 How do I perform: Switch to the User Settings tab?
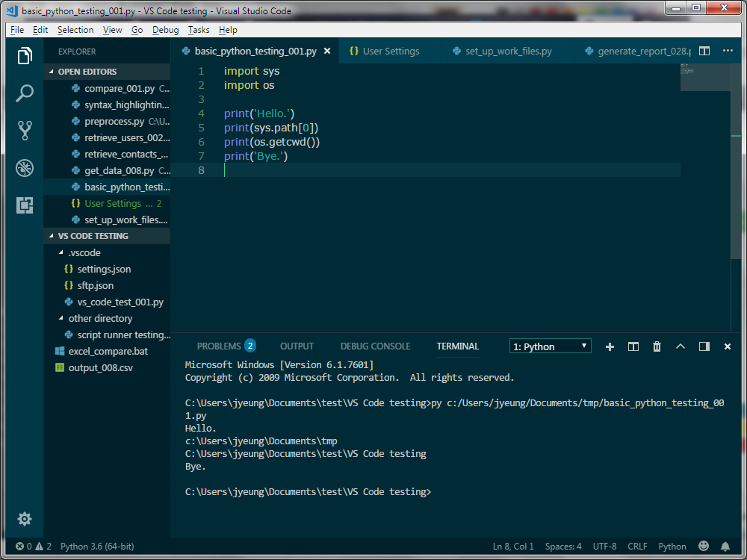[391, 52]
